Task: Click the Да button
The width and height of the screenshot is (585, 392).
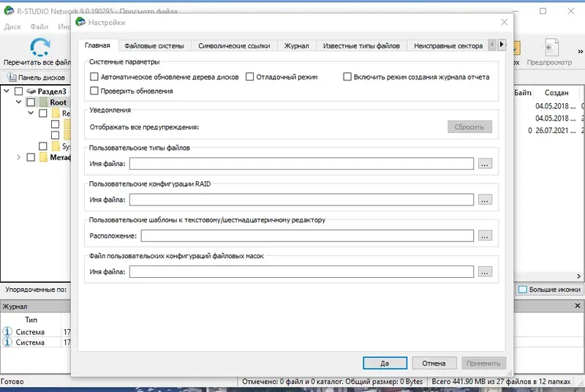Action: [385, 363]
